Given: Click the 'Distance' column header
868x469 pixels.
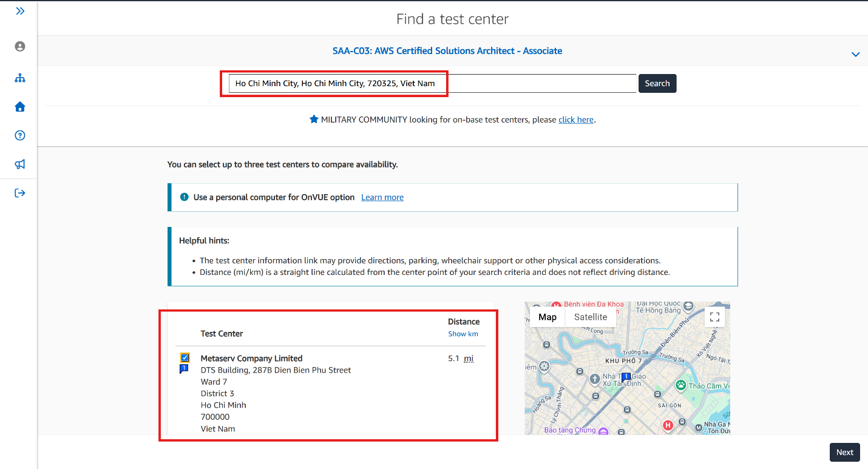Looking at the screenshot, I should [464, 322].
